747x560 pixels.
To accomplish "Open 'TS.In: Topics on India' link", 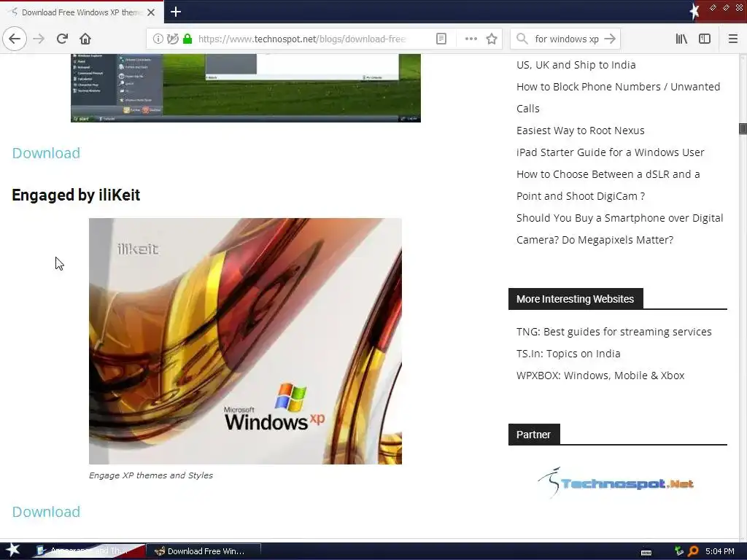I will (568, 354).
